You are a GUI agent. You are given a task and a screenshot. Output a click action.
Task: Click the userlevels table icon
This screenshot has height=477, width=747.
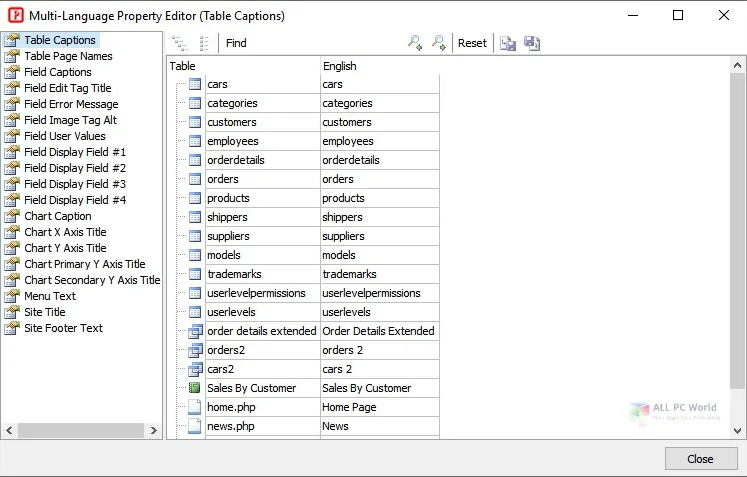(195, 312)
